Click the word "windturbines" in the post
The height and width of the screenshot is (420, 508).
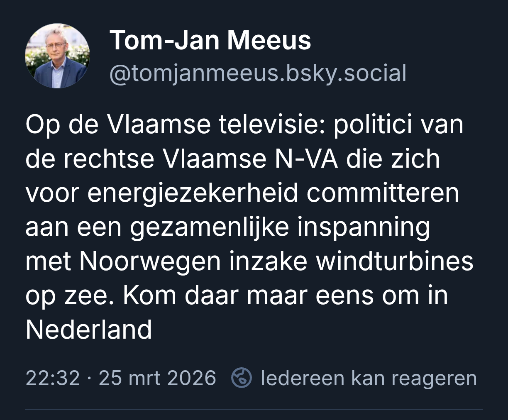[394, 261]
